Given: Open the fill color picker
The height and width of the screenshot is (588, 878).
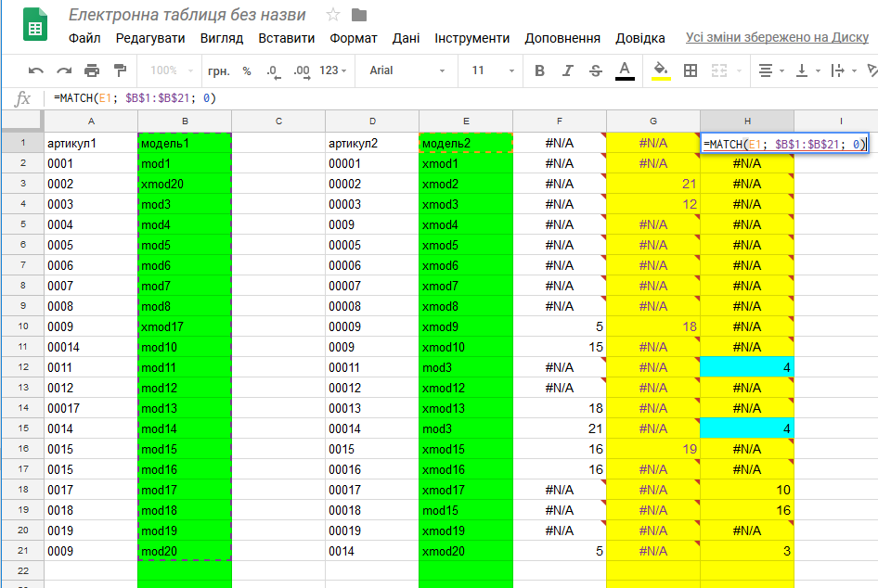Looking at the screenshot, I should click(x=662, y=71).
